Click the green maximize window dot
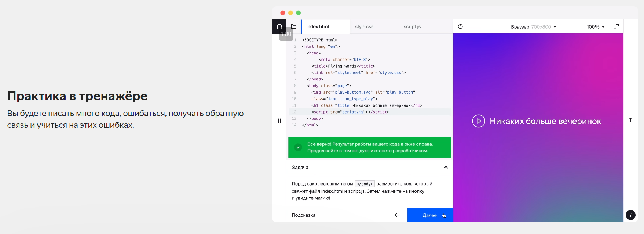 299,13
